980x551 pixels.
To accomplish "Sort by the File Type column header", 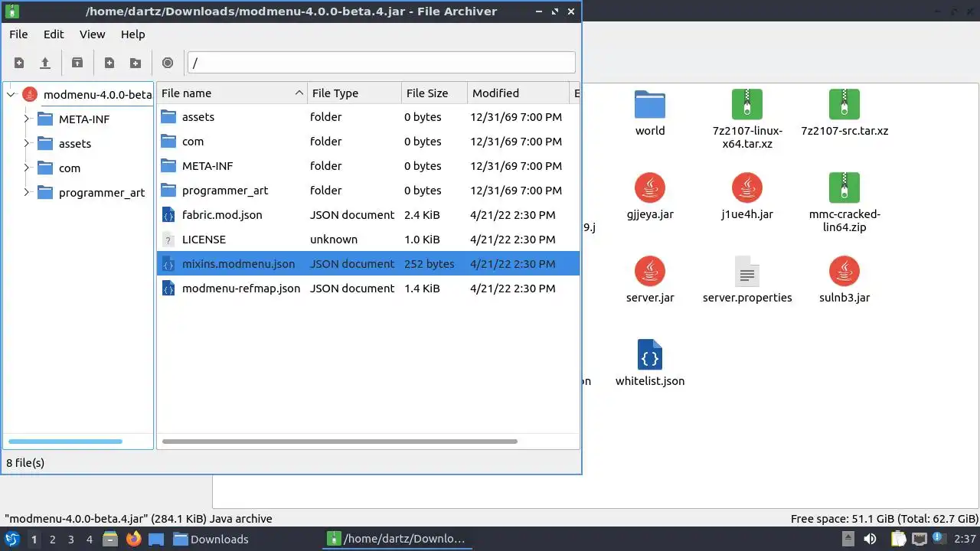I will (354, 93).
